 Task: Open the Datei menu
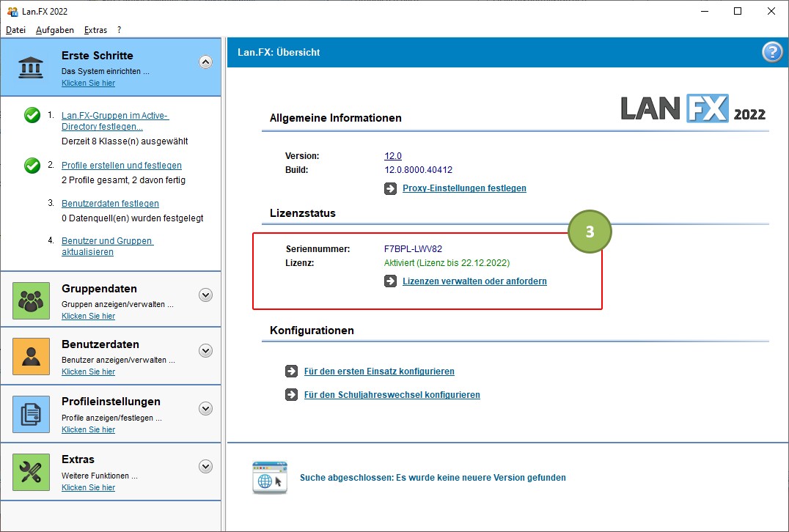point(15,30)
